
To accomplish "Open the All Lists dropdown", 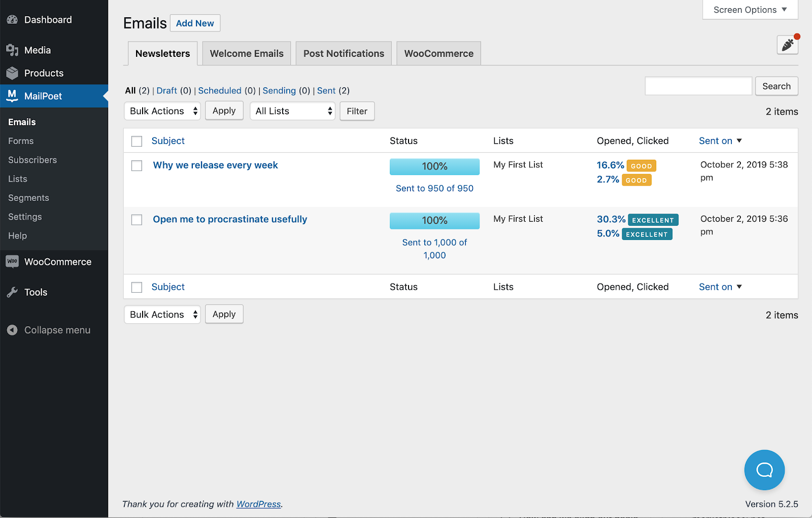I will [292, 111].
